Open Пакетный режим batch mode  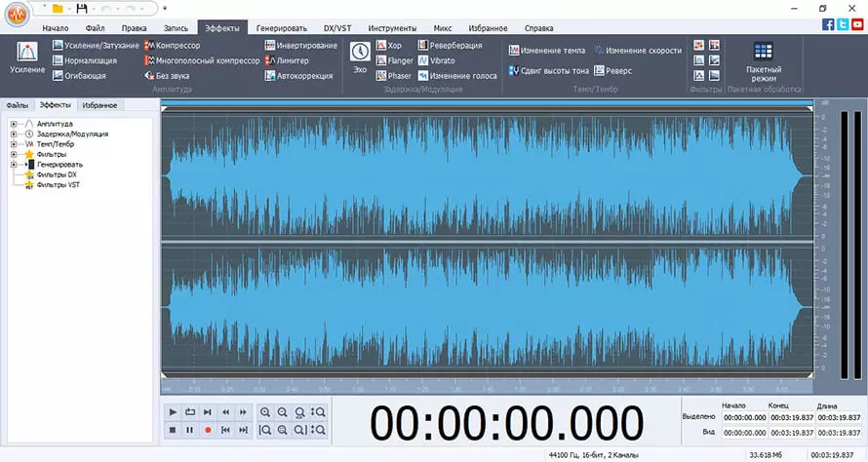764,61
